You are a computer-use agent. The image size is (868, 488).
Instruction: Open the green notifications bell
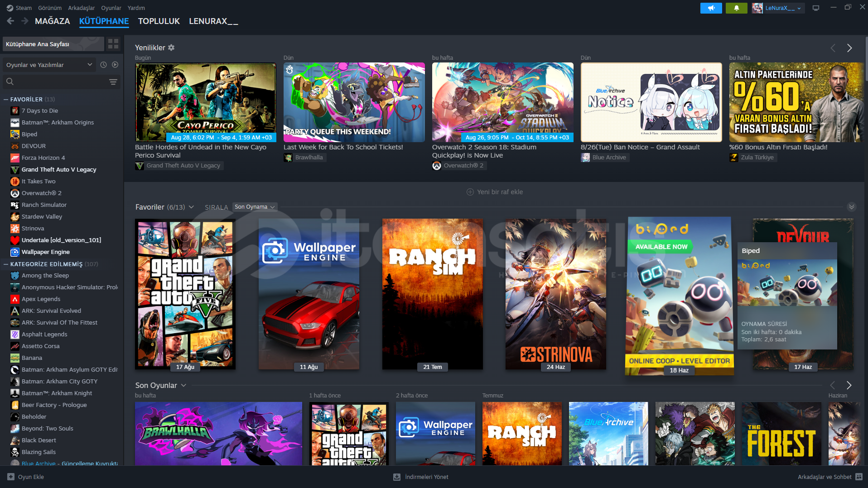tap(736, 8)
